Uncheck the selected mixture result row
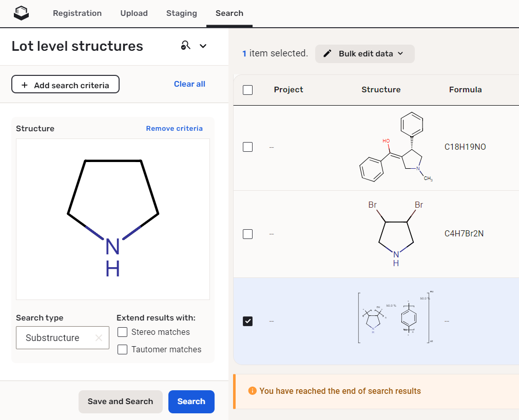Image resolution: width=519 pixels, height=420 pixels. pyautogui.click(x=247, y=321)
